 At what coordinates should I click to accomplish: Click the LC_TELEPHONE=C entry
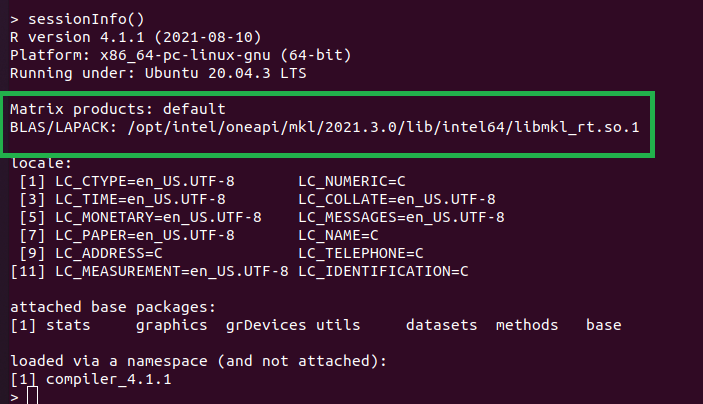(361, 253)
